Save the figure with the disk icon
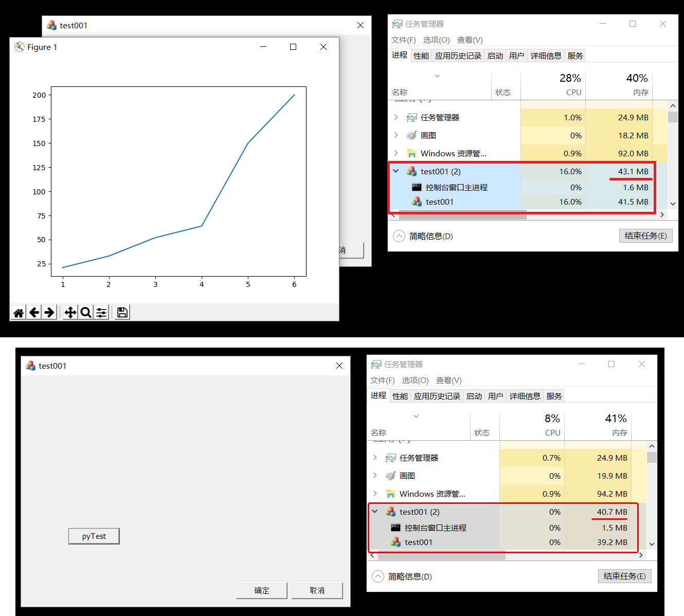 pyautogui.click(x=121, y=312)
